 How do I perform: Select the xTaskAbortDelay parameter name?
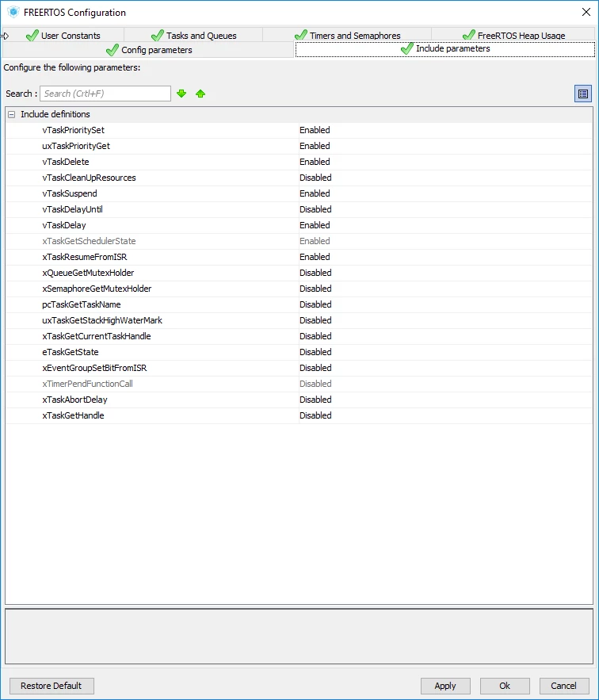[74, 400]
